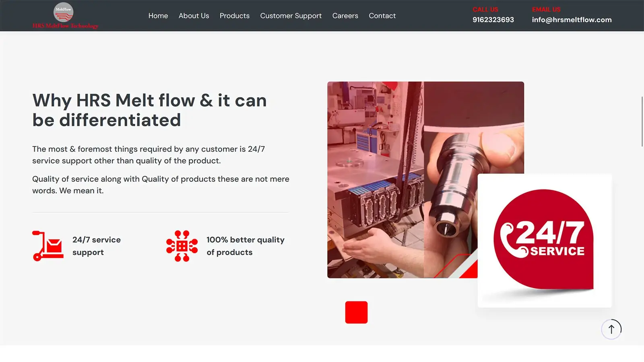
Task: Click the paragraph starting "The most & foremost"
Action: coord(149,155)
